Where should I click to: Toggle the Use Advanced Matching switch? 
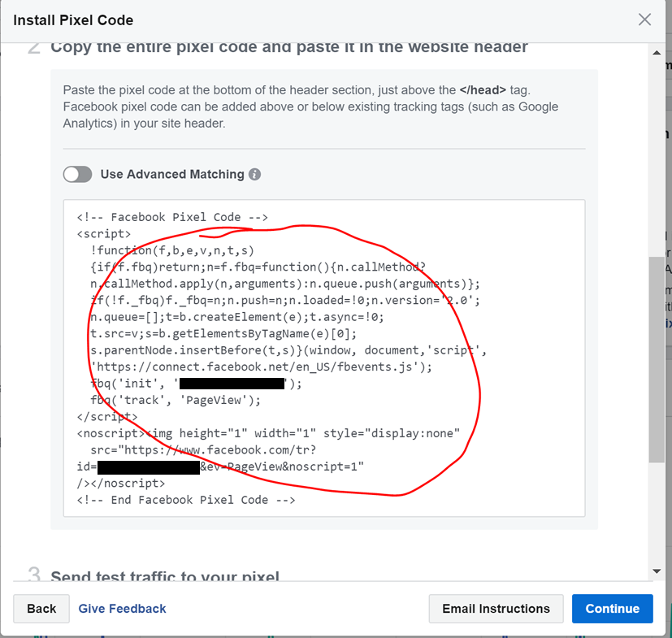click(x=77, y=175)
